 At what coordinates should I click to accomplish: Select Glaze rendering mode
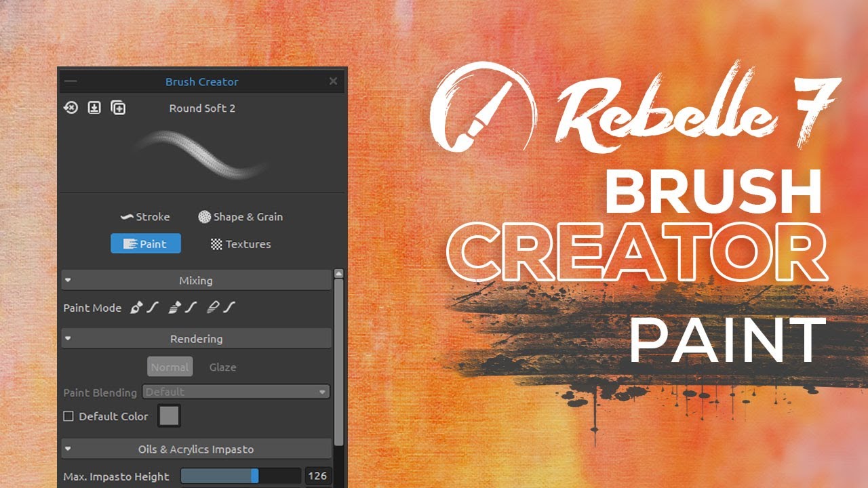click(222, 367)
